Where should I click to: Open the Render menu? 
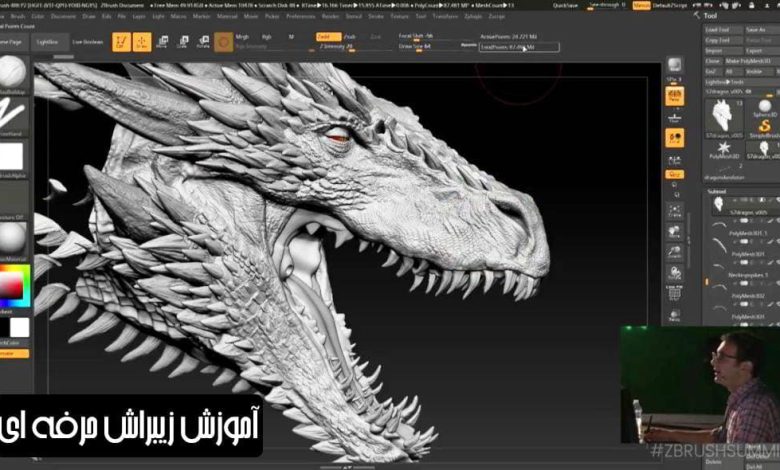tap(330, 16)
